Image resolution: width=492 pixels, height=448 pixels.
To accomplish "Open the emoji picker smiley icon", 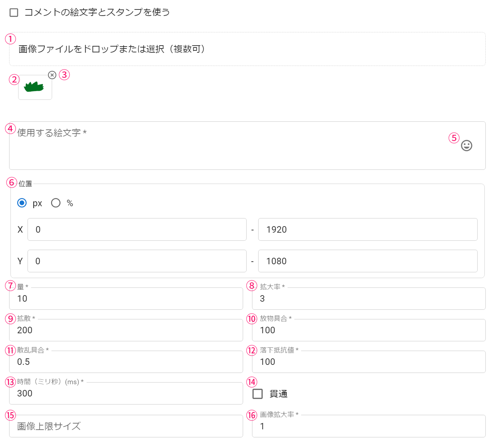I will (x=466, y=145).
